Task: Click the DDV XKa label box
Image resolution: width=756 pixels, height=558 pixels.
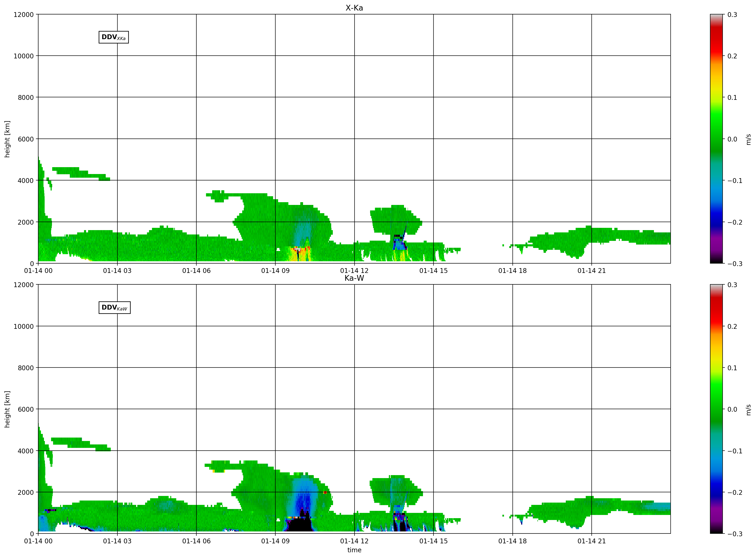Action: [114, 37]
